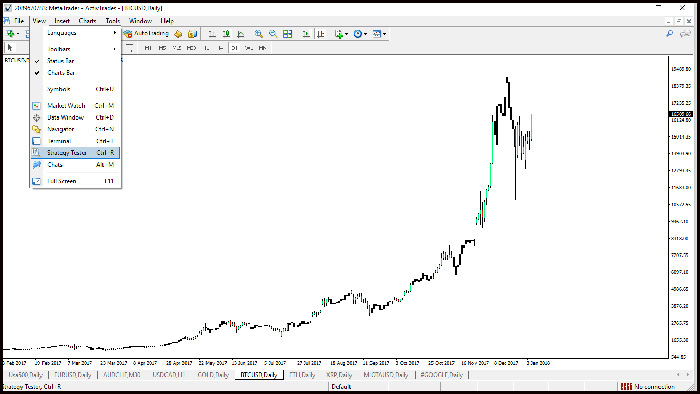Click the zoom out magnifier icon
Image resolution: width=700 pixels, height=394 pixels.
coord(273,34)
